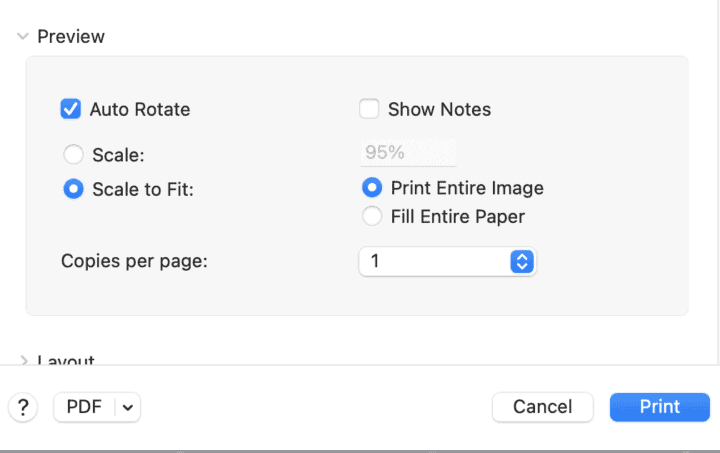Expand the Layout section chevron
Screen dimensions: 720x453
pyautogui.click(x=22, y=360)
